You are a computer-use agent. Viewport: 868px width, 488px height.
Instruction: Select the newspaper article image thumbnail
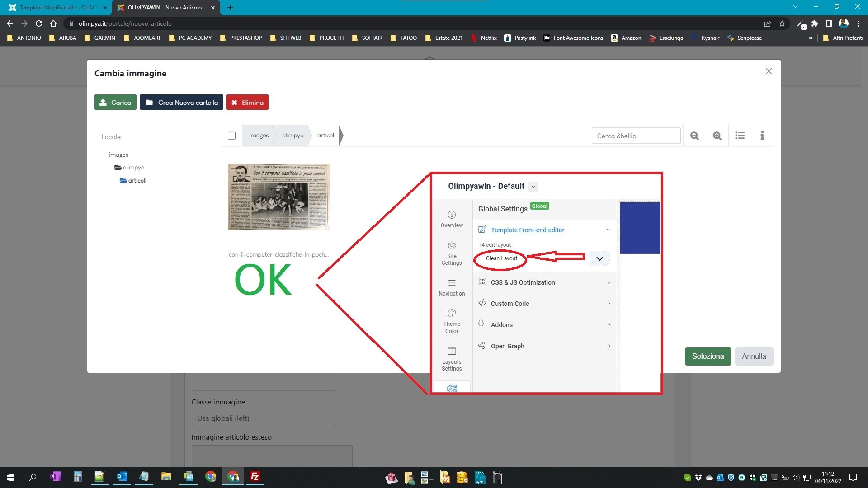[x=278, y=197]
